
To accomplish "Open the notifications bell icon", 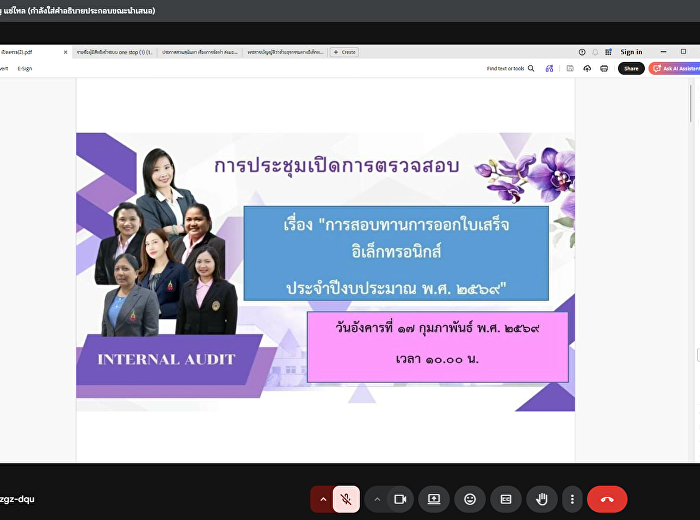I will pos(595,52).
